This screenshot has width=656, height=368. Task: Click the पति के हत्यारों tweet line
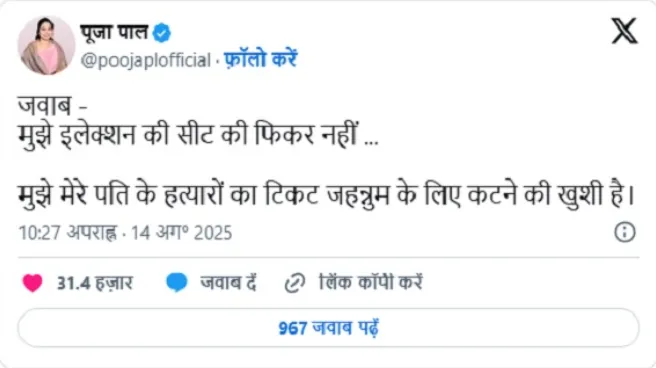pos(327,195)
